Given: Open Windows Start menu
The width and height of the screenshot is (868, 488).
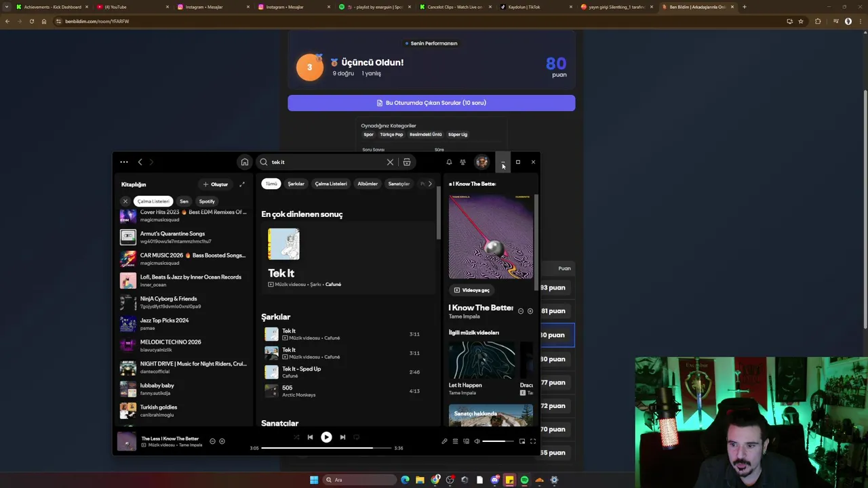Looking at the screenshot, I should point(314,480).
